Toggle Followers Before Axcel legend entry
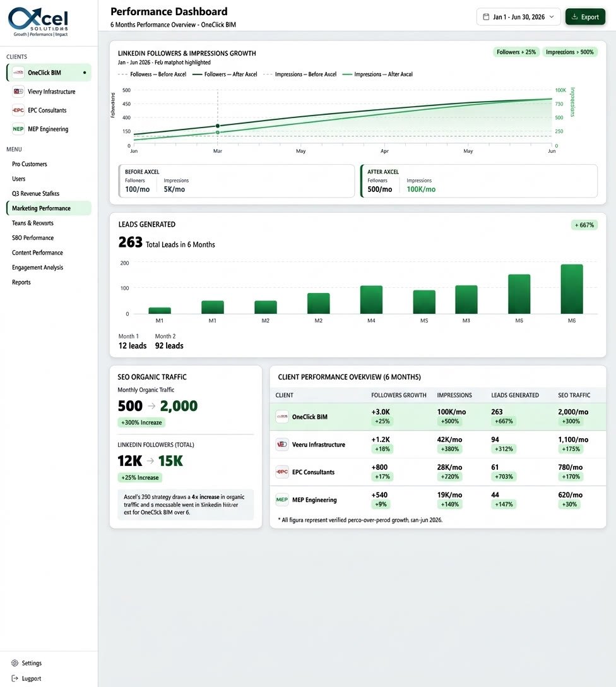The height and width of the screenshot is (687, 616). click(152, 75)
